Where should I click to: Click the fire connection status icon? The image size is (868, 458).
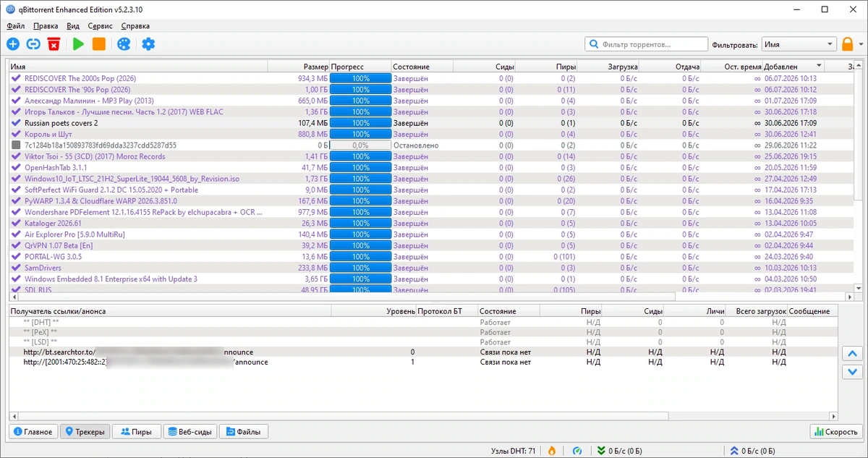coord(552,451)
